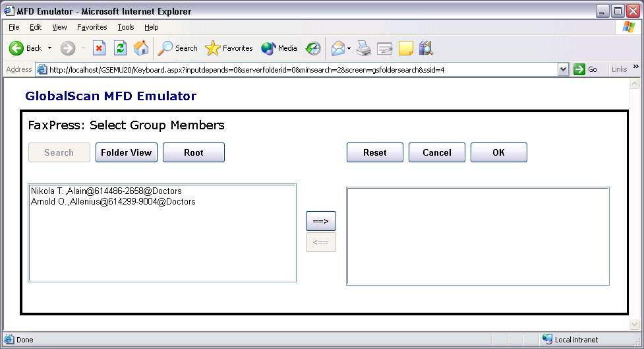Open the View menu
This screenshot has height=349, width=644.
coord(59,27)
